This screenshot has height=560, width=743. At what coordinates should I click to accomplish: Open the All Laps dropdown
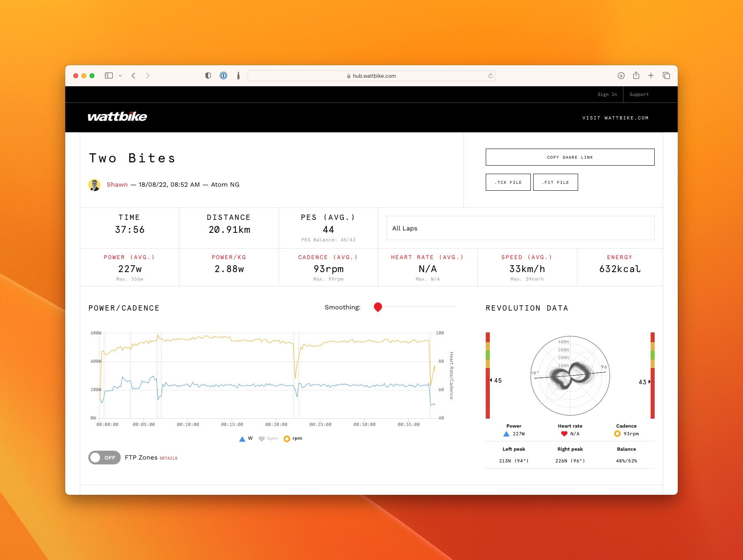pos(520,228)
